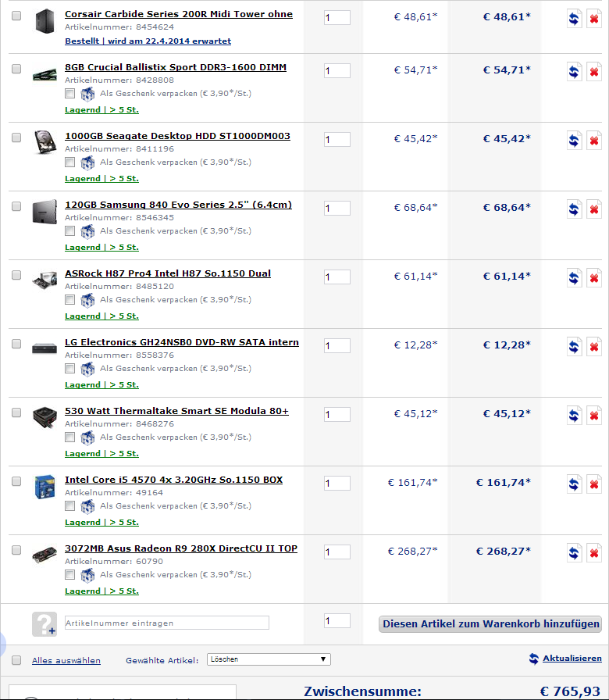The image size is (609, 700).
Task: Select the 1000GB Seagate row checkbox
Action: point(16,137)
